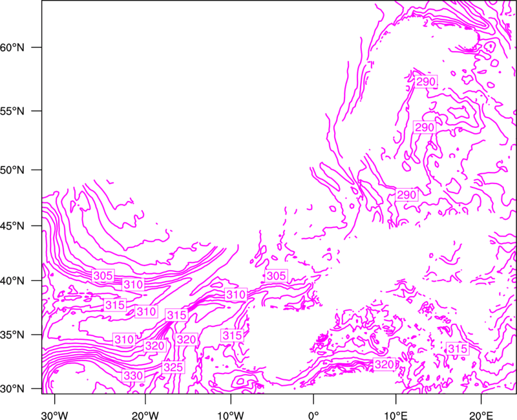Click the 325 contour value label
Viewport: 517px width, 420px height.
(173, 367)
